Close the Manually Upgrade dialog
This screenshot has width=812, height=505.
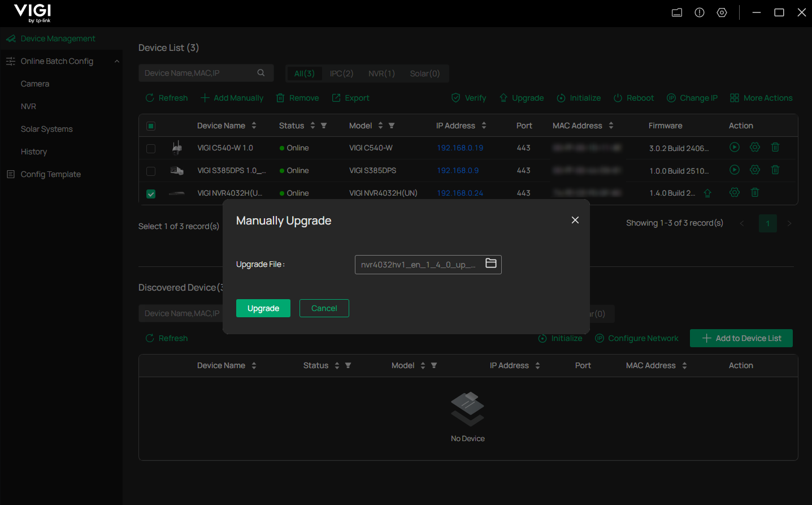[575, 220]
